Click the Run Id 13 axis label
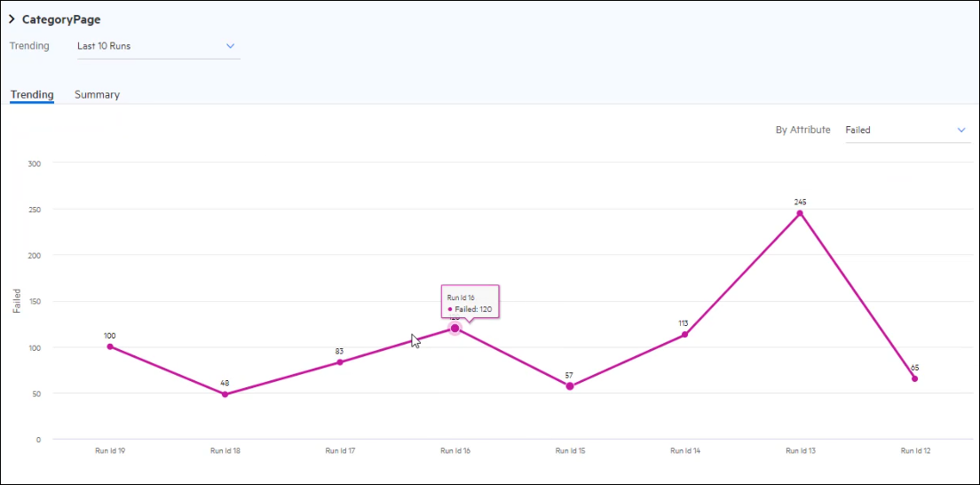 800,451
